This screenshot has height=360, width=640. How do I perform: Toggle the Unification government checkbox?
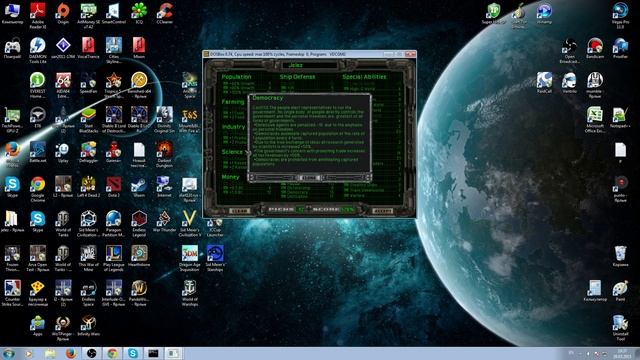click(x=284, y=196)
